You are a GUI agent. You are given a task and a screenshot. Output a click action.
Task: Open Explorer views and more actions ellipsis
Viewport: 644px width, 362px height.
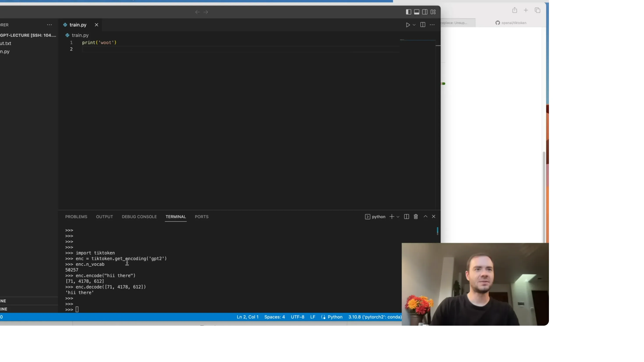coord(50,25)
